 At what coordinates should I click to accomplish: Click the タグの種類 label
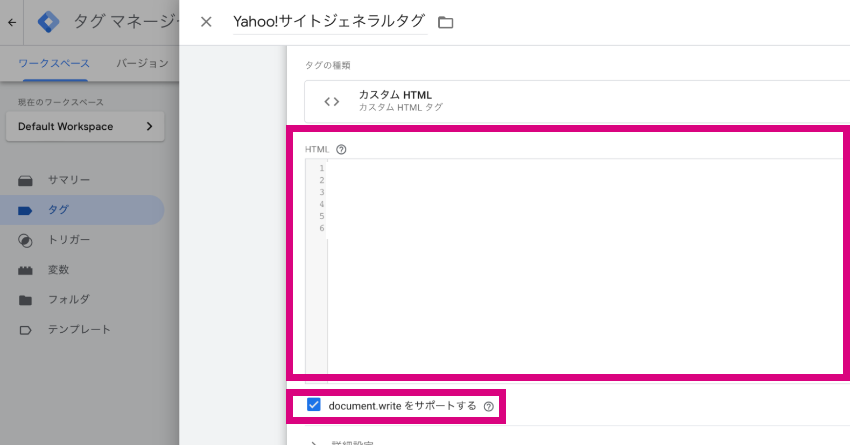click(x=327, y=65)
